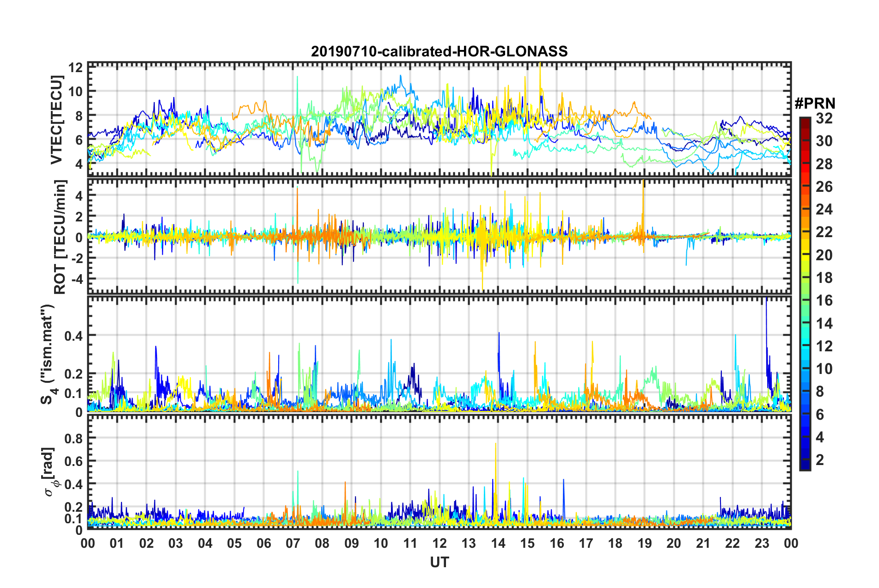
Task: Select the "03" hour tick label
Action: [x=176, y=543]
